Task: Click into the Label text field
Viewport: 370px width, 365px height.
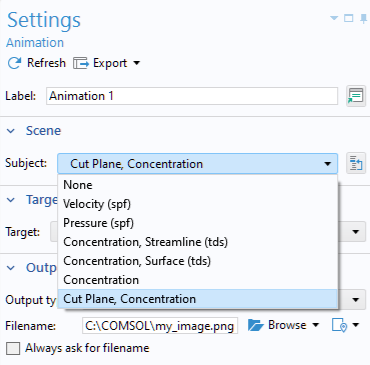Action: 192,96
